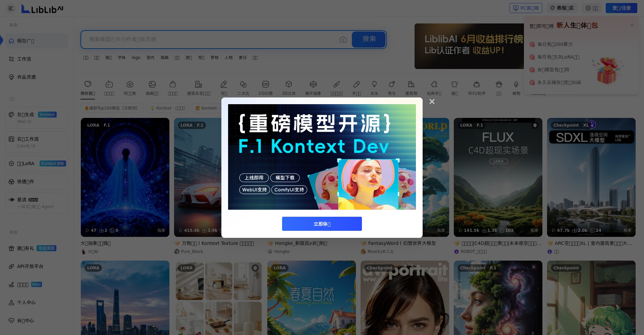Open the 春夏自然 LORA card
644x335 pixels.
312,298
